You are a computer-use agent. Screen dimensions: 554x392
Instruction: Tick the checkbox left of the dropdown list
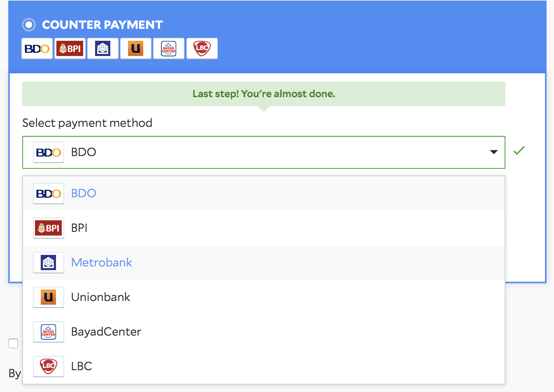tap(13, 343)
